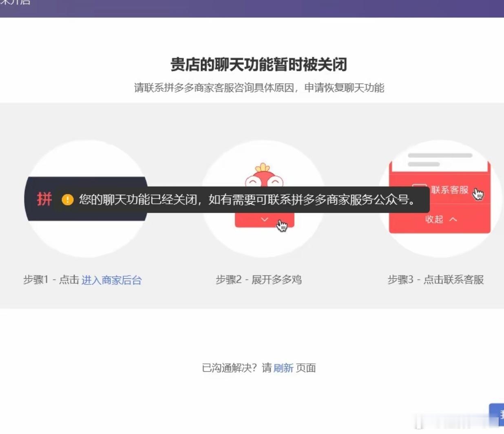Click the red dropdown tab under the mascot
This screenshot has height=434, width=504.
pyautogui.click(x=264, y=219)
